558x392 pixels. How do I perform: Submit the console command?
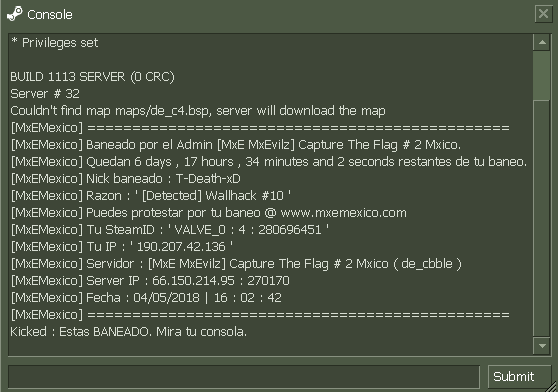tap(518, 376)
